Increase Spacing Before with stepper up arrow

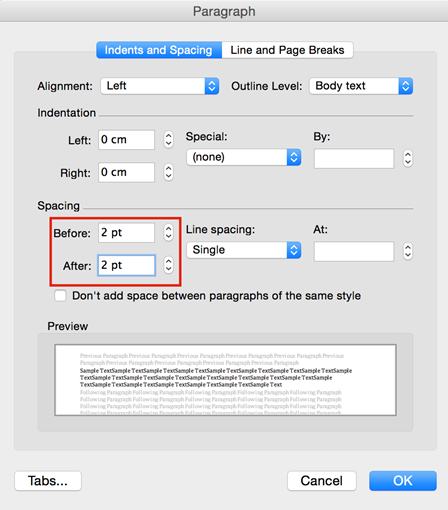169,229
